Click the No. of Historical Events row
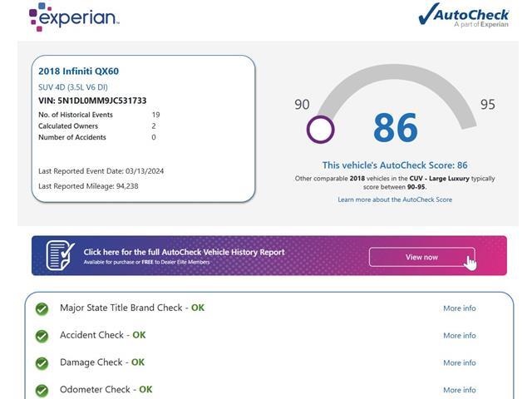 (x=99, y=115)
